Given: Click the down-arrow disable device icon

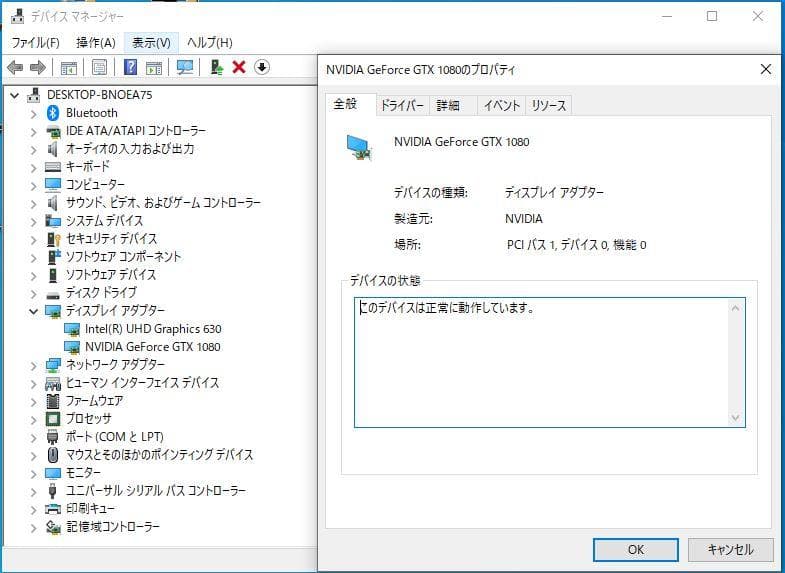Looking at the screenshot, I should tap(262, 67).
